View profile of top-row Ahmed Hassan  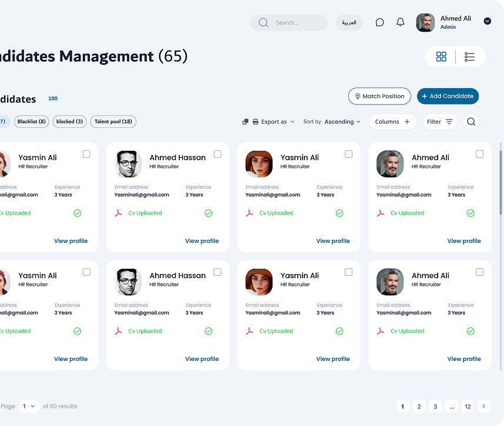click(x=202, y=241)
